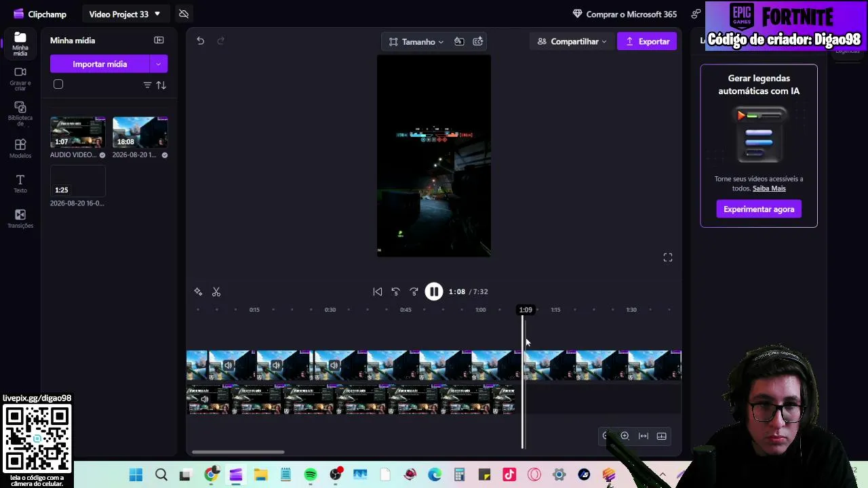Image resolution: width=868 pixels, height=488 pixels.
Task: Expand the Importar mídia dropdown arrow
Action: click(x=159, y=64)
